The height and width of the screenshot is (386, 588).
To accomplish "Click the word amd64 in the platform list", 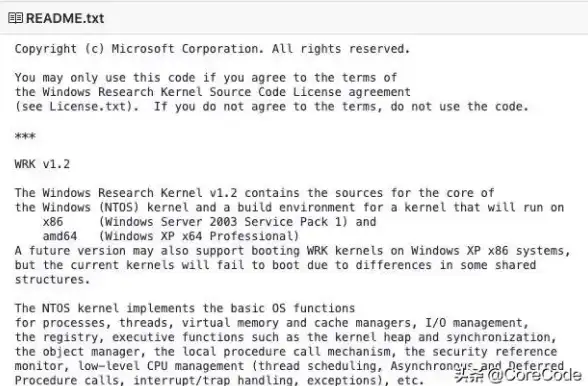I will pyautogui.click(x=60, y=236).
